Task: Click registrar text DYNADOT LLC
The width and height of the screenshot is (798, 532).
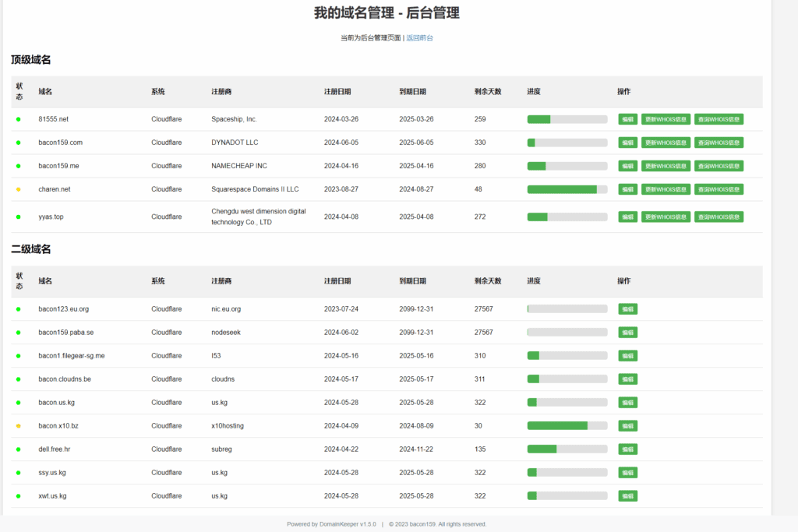Action: tap(235, 143)
